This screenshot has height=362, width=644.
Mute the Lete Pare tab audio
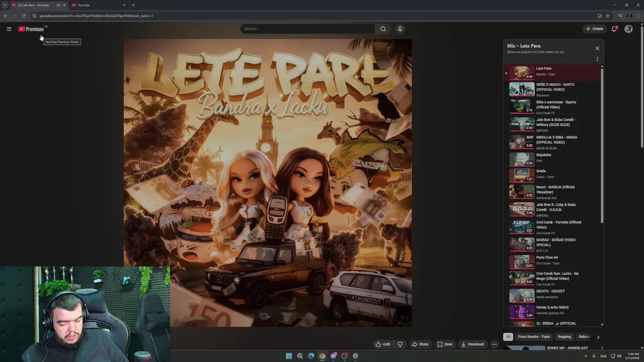point(58,5)
